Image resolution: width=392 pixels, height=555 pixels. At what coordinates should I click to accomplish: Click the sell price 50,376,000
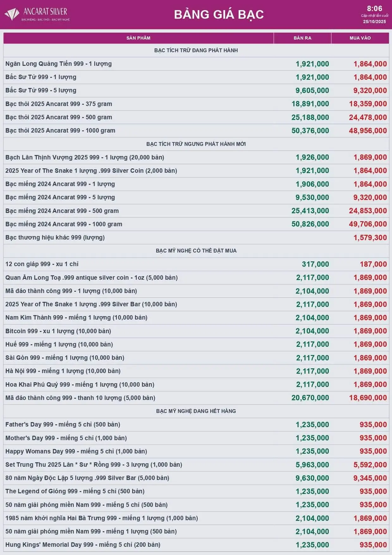coord(310,131)
